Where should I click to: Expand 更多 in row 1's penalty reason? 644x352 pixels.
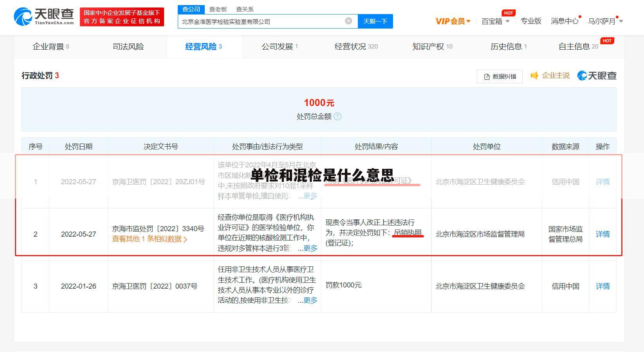[x=310, y=196]
